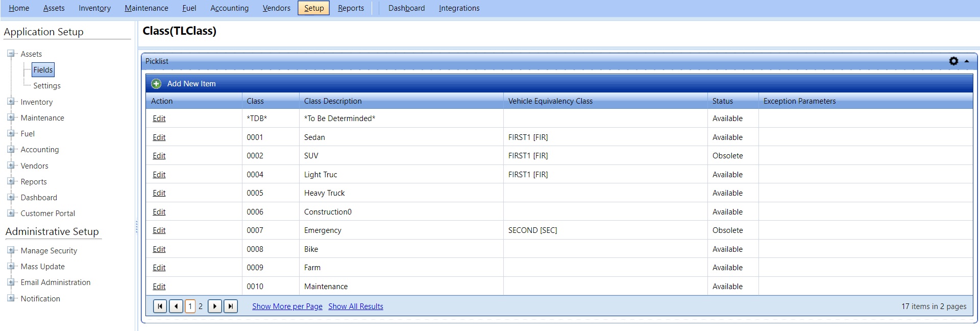Image resolution: width=980 pixels, height=331 pixels.
Task: Open the Reports menu in top bar
Action: click(x=351, y=8)
